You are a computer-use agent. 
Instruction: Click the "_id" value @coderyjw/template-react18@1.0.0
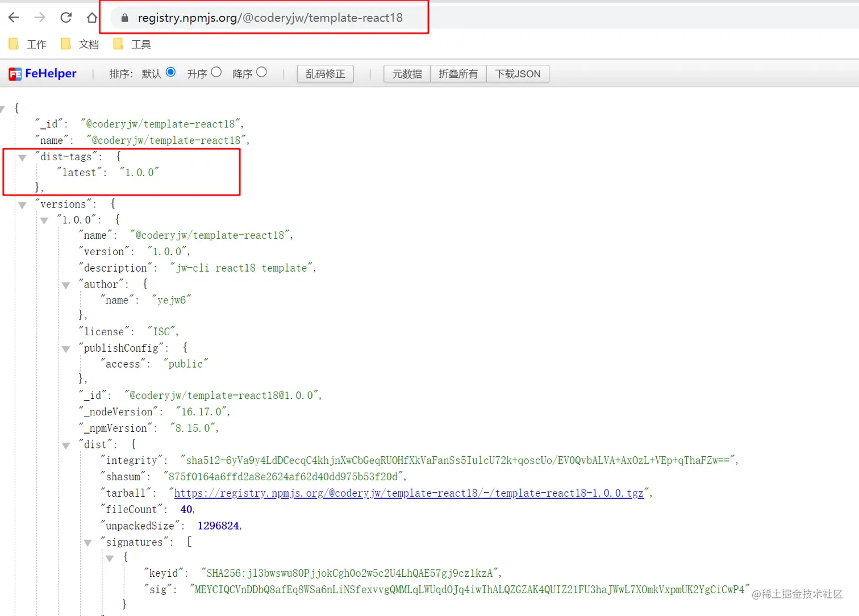pos(222,395)
